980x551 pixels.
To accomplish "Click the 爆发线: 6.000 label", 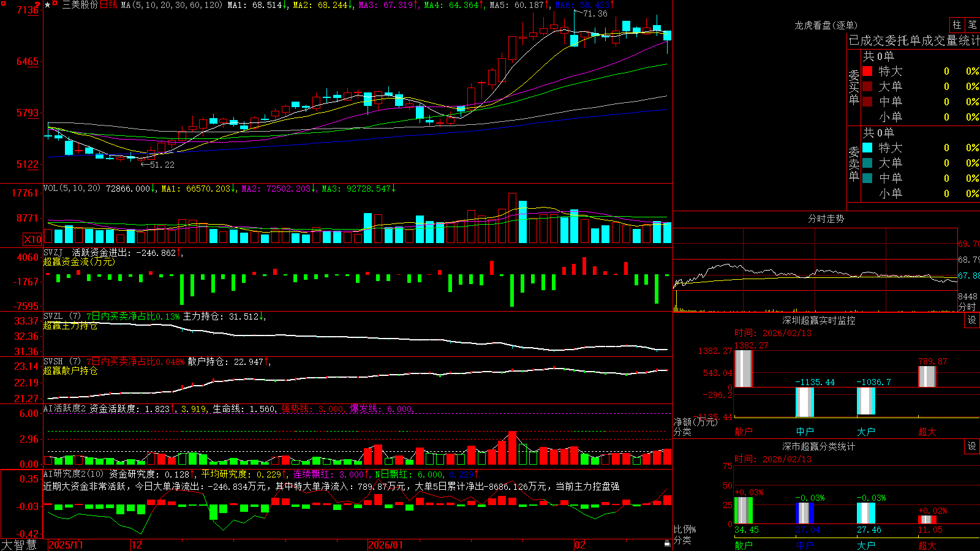I will (x=382, y=409).
